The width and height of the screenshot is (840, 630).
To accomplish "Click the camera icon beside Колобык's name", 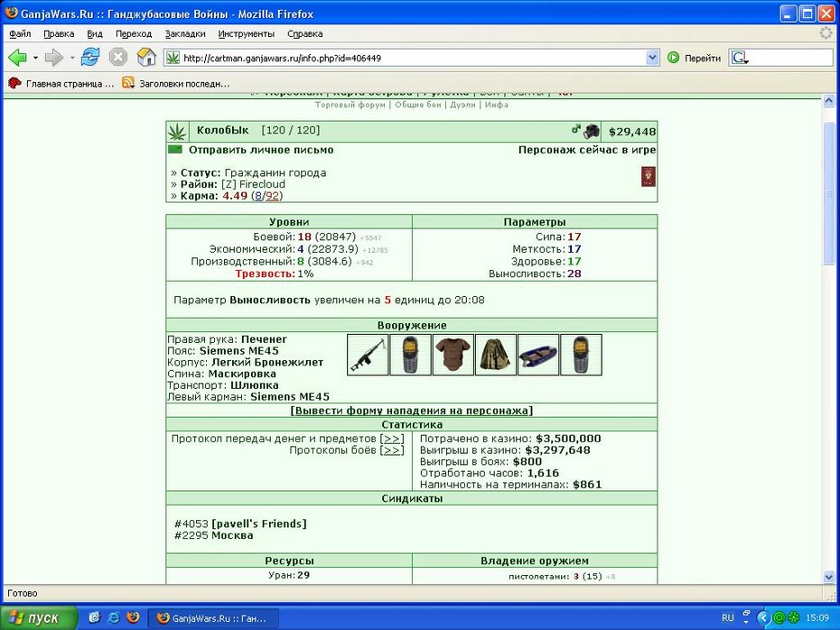I will [x=592, y=131].
